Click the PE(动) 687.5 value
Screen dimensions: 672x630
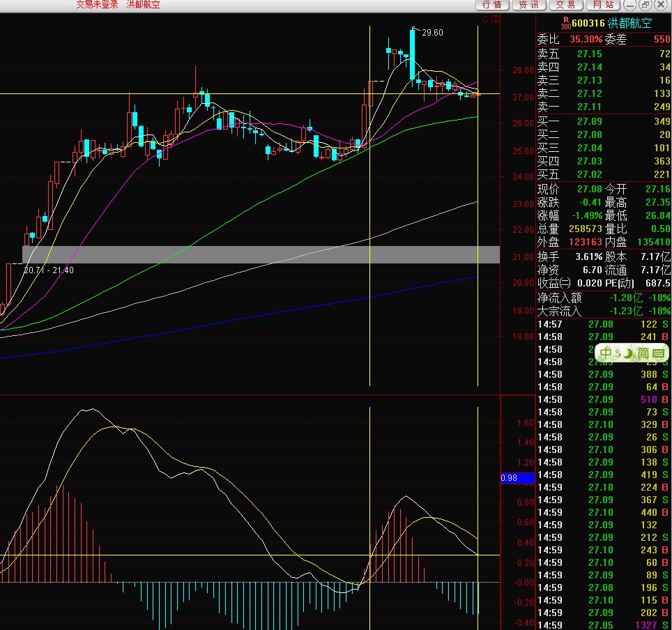click(x=658, y=284)
